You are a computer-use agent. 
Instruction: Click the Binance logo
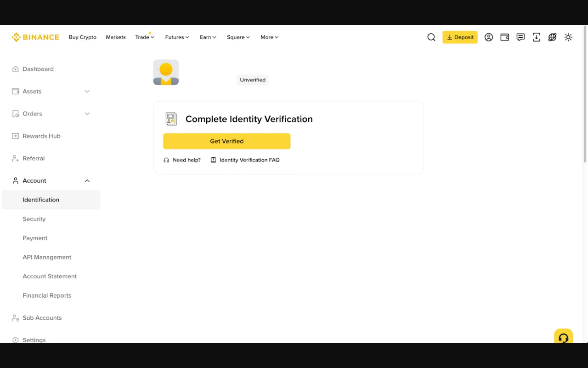(35, 37)
